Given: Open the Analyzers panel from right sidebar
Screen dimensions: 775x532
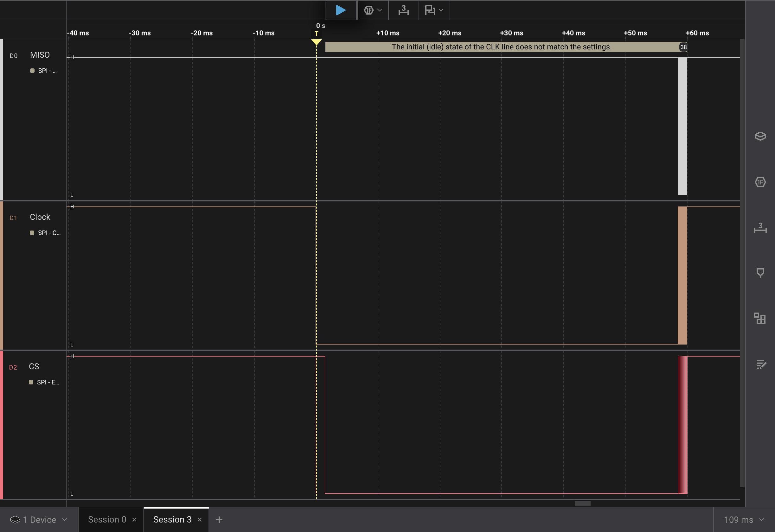Looking at the screenshot, I should [760, 182].
